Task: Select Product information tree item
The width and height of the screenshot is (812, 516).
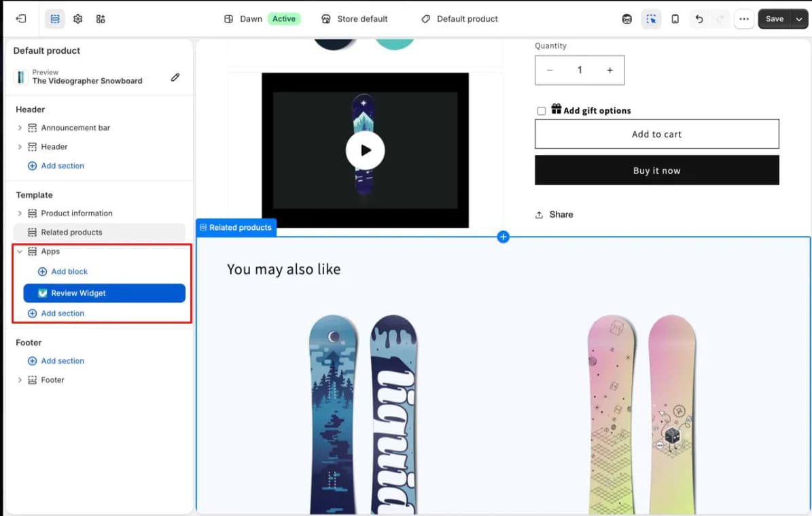Action: 77,213
